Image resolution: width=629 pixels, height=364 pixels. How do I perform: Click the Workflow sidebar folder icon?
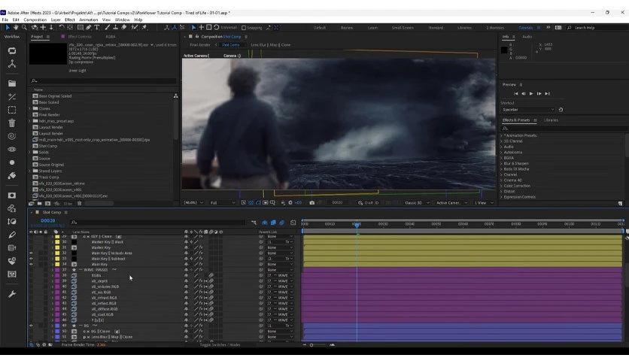pos(12,83)
